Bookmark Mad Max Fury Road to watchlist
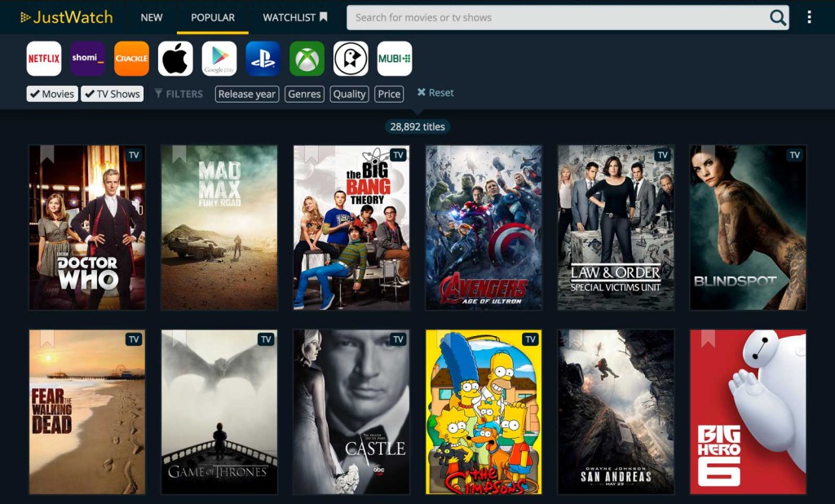The height and width of the screenshot is (504, 835). (x=179, y=153)
